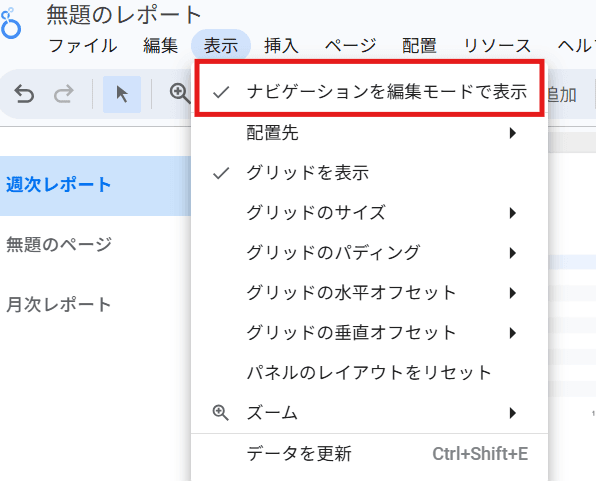Open the グリッドの水平オフセット submenu
The image size is (596, 481).
[x=369, y=293]
